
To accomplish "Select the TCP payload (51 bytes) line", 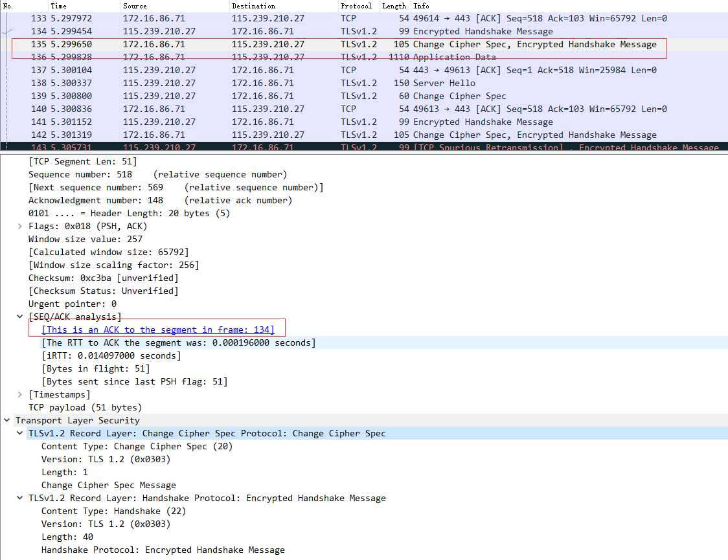I will click(85, 408).
